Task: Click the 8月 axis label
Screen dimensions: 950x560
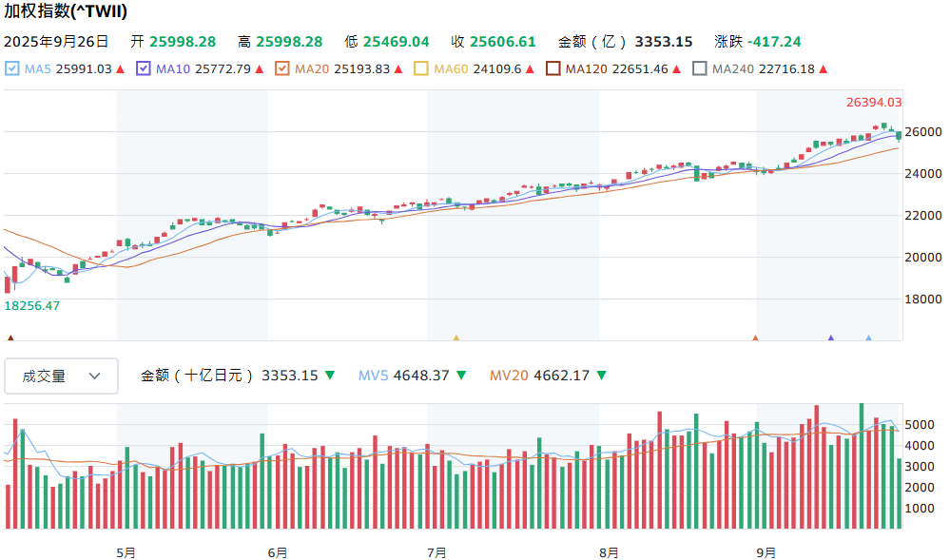Action: tap(609, 552)
